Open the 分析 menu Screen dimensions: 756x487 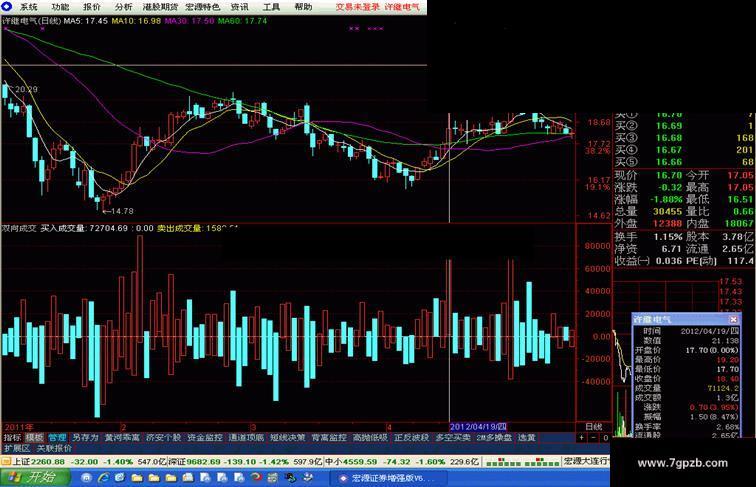coord(123,7)
